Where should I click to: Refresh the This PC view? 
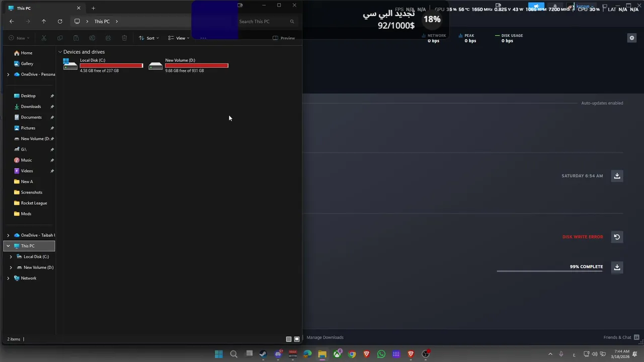tap(60, 21)
